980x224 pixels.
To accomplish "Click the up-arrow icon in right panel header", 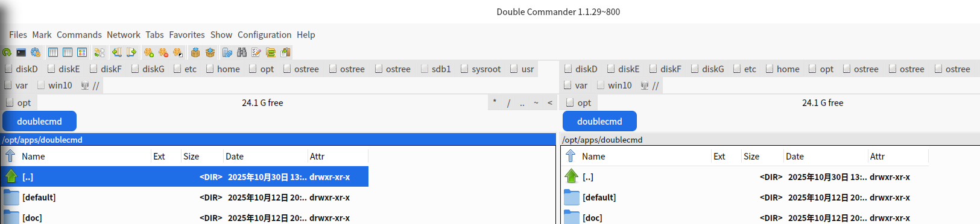I will (x=571, y=156).
